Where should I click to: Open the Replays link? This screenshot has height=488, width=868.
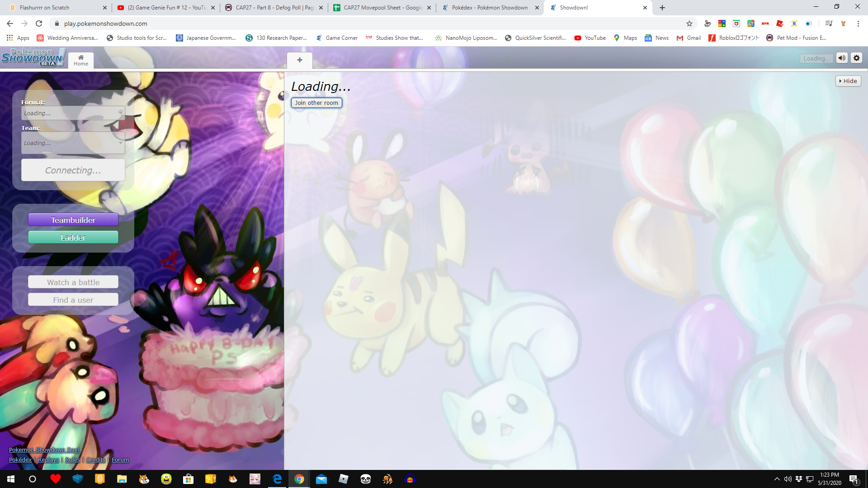pos(48,460)
